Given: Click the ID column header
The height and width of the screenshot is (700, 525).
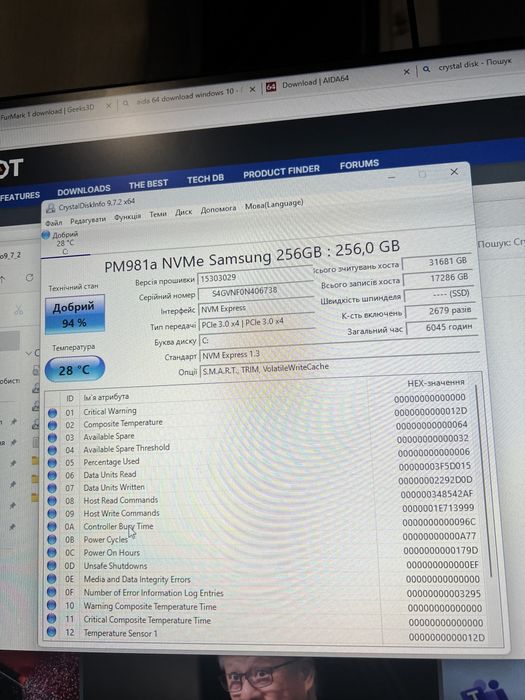Looking at the screenshot, I should point(70,399).
